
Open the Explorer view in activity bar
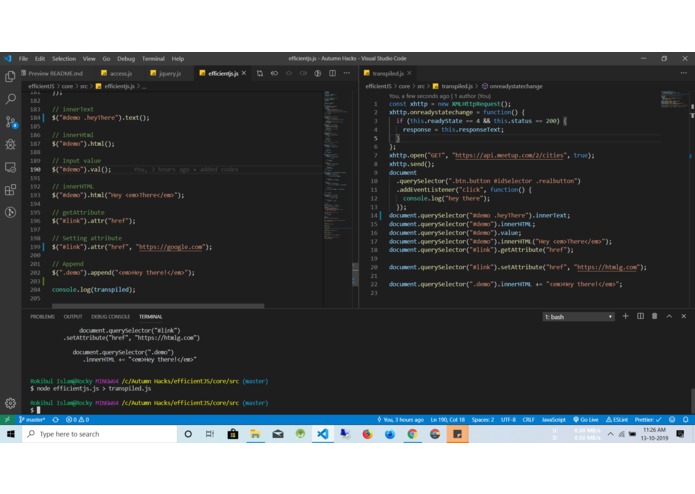click(10, 77)
